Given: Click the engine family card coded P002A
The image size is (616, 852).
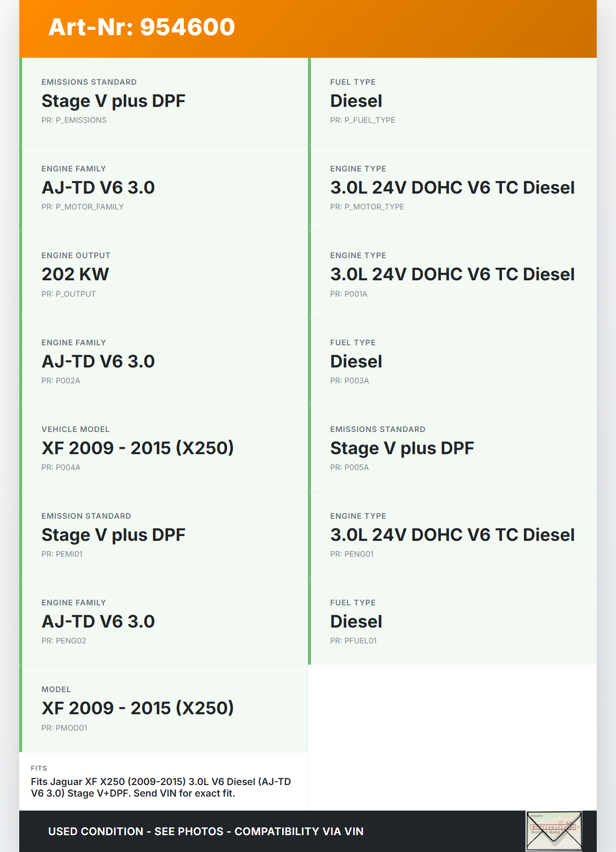Looking at the screenshot, I should click(164, 361).
